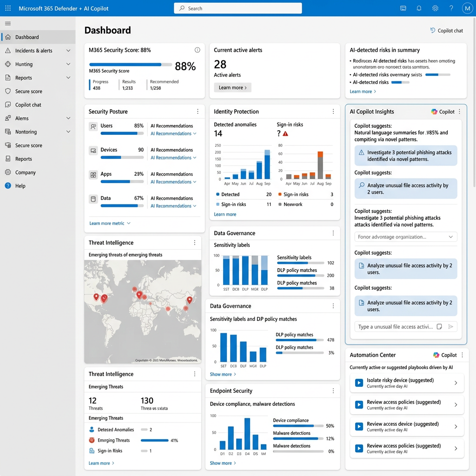Play the Isolate risky device playbook icon
Screen dimensions: 476x476
359,383
